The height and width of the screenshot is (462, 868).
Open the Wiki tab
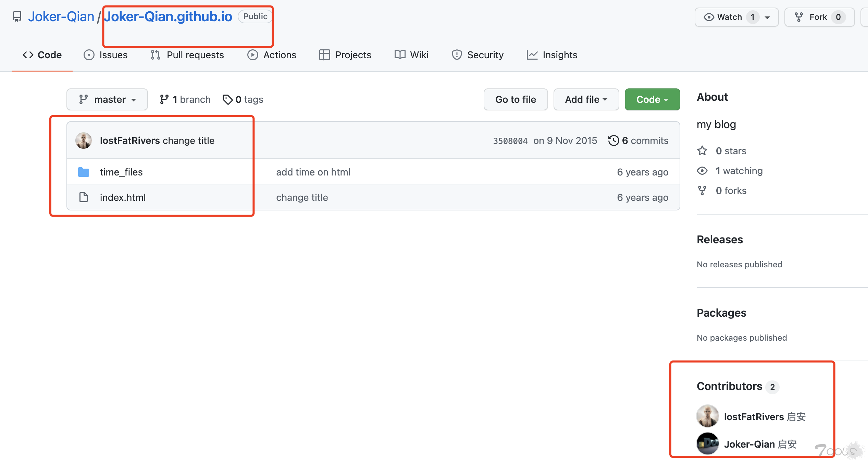(x=411, y=55)
